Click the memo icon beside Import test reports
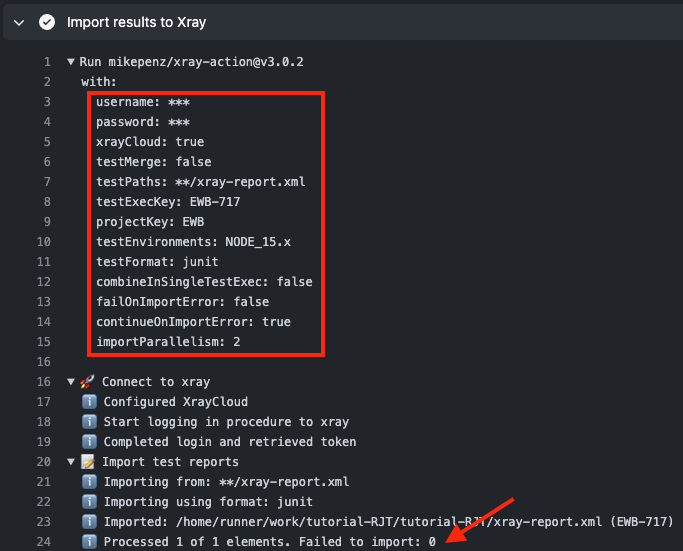 [88, 462]
